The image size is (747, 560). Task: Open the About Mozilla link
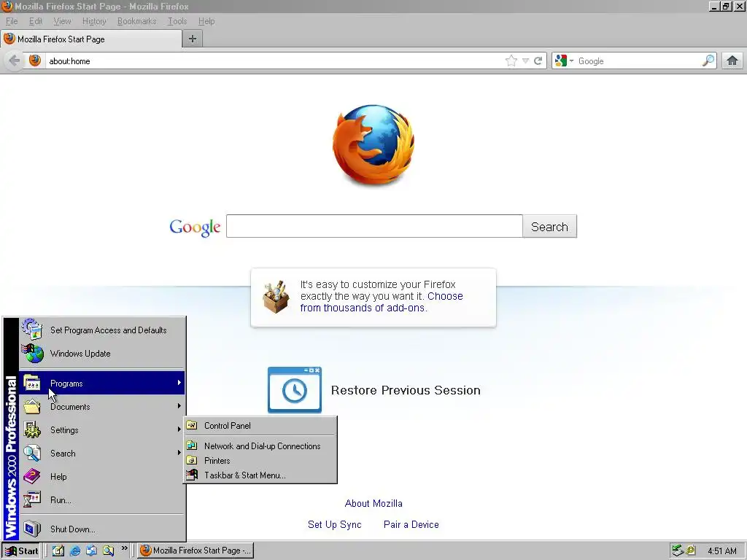point(373,503)
